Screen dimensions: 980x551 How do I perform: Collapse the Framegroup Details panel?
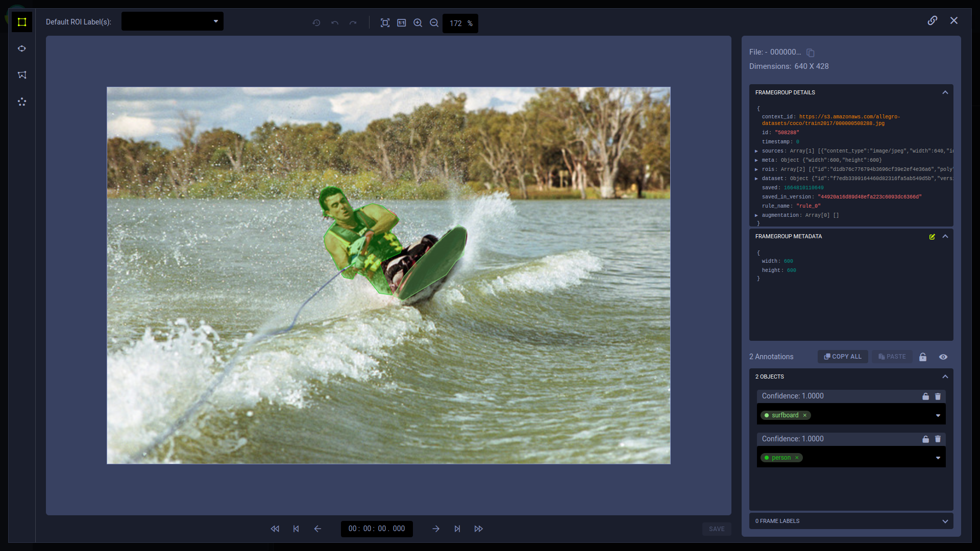pyautogui.click(x=945, y=92)
